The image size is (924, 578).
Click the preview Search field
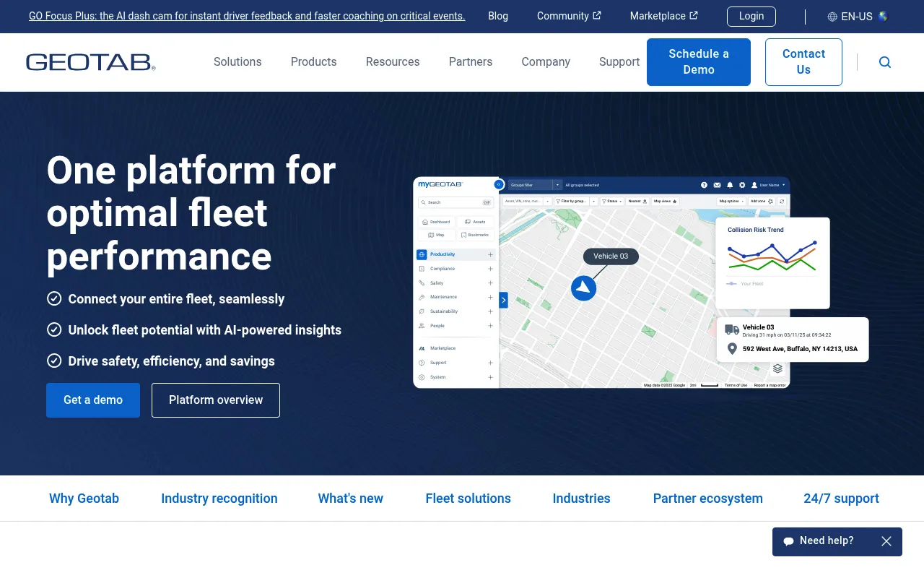click(x=456, y=202)
